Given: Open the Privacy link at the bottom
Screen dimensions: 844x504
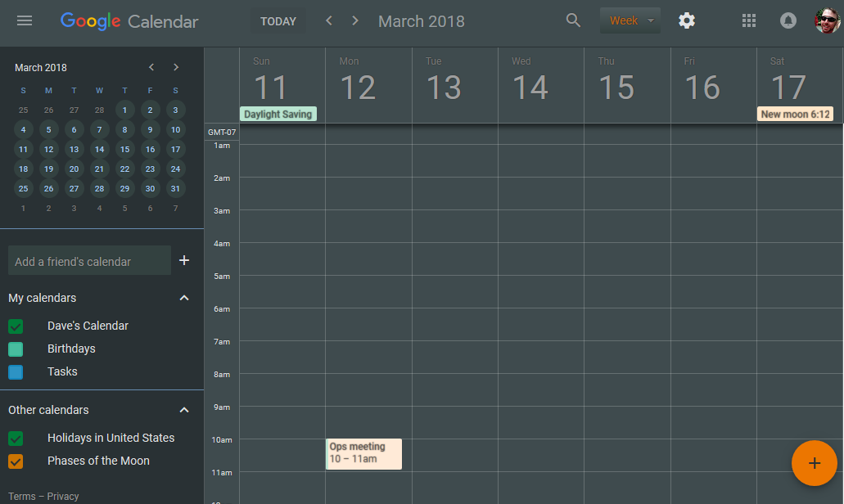Looking at the screenshot, I should point(63,496).
